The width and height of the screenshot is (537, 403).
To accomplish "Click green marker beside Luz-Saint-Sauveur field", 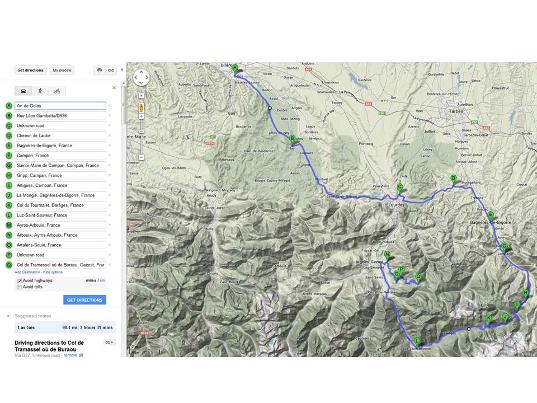I will [x=9, y=215].
